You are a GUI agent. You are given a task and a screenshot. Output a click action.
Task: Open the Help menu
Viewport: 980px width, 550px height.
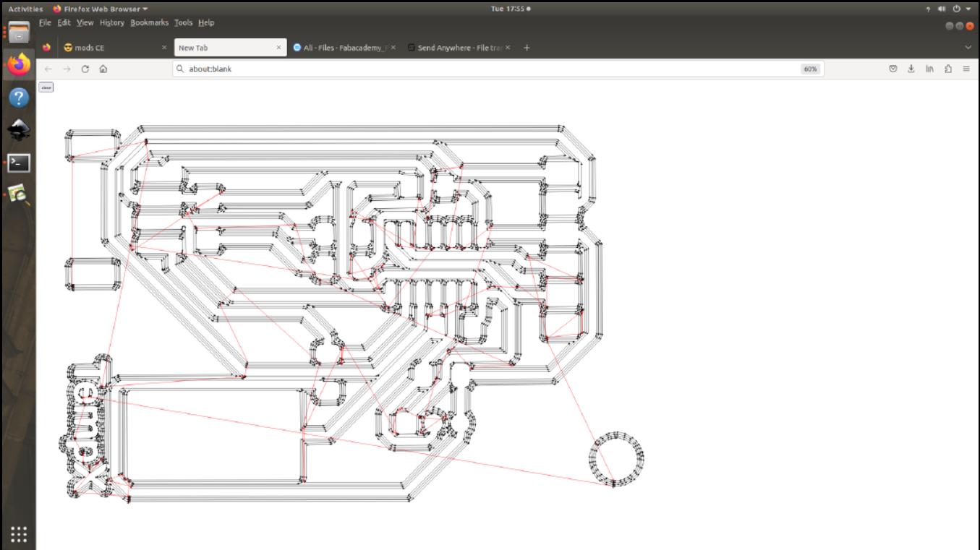(x=206, y=22)
